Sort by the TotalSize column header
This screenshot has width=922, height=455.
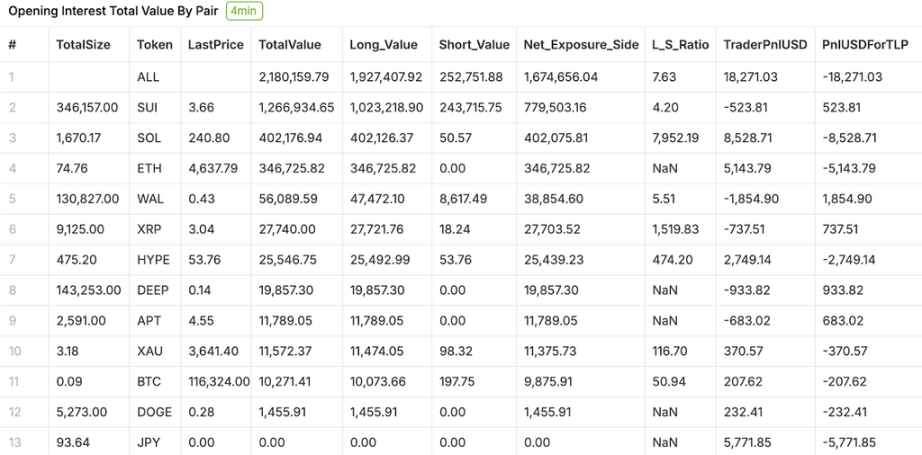[x=83, y=45]
